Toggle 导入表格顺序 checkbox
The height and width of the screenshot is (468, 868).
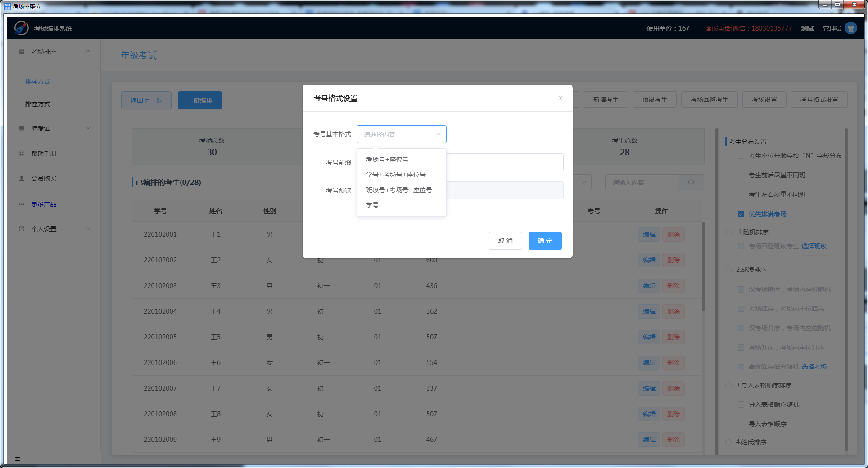coord(741,424)
